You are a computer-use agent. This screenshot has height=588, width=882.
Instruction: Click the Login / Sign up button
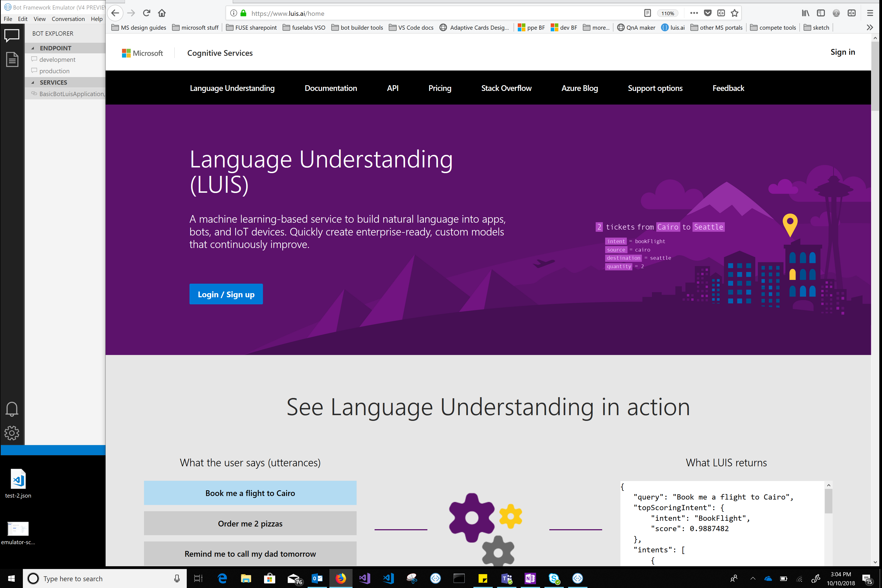pos(226,294)
